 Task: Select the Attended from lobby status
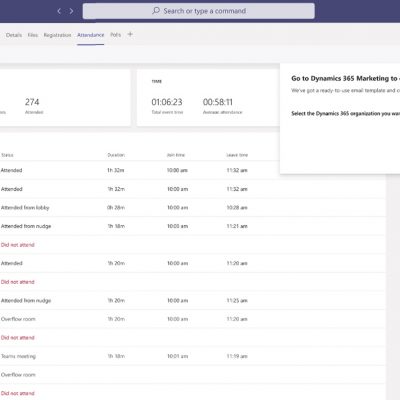point(25,208)
